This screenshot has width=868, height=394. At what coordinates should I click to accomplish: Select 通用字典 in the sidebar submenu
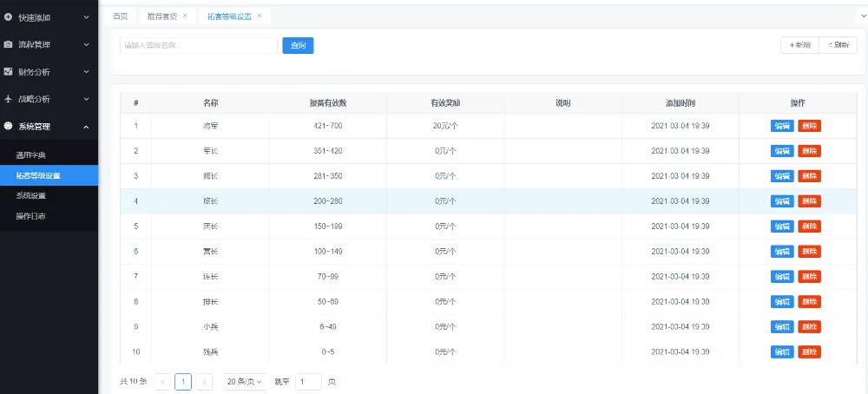coord(30,155)
